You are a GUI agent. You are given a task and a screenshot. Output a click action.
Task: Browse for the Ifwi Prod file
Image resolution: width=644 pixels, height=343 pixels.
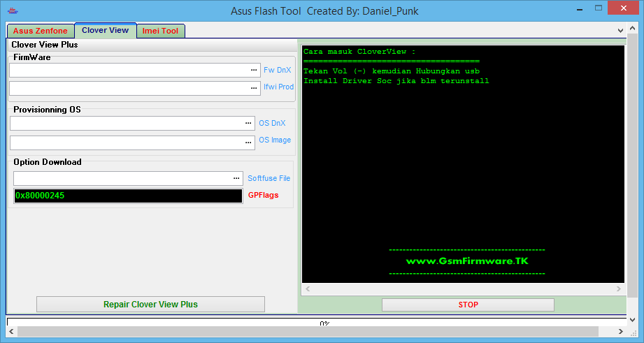254,88
